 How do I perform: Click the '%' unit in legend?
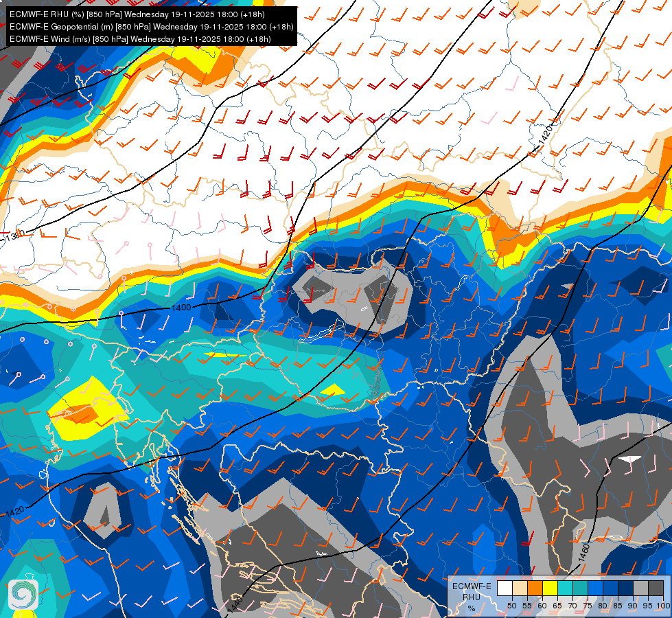click(472, 608)
